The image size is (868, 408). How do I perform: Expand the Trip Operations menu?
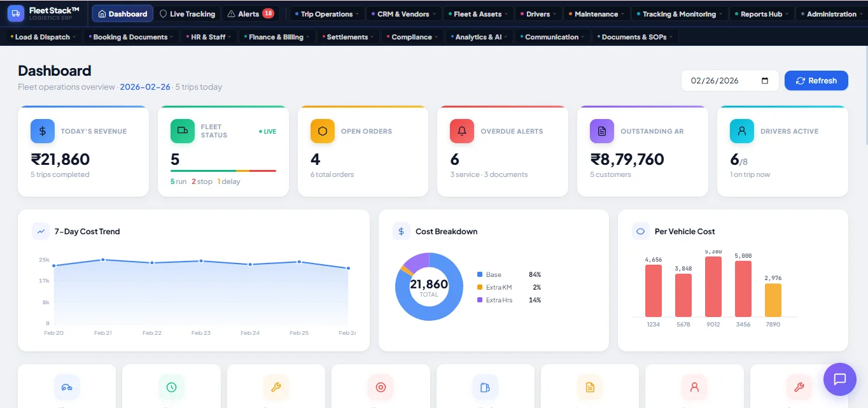[x=326, y=14]
